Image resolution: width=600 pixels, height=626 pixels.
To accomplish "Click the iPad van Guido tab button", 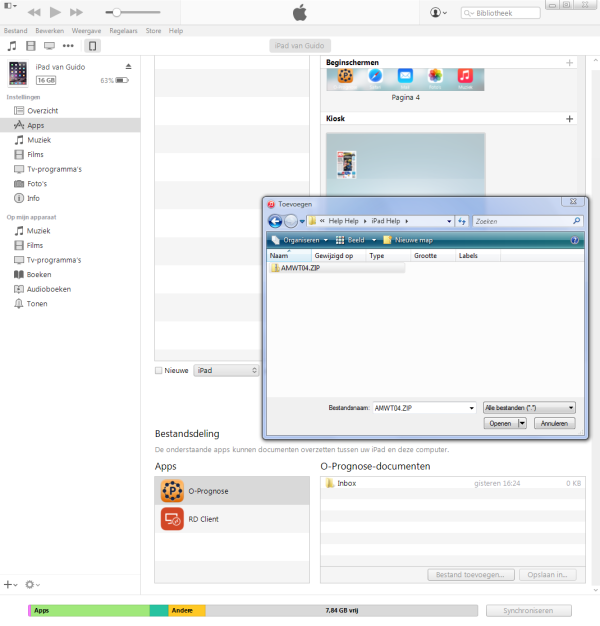I will point(299,46).
